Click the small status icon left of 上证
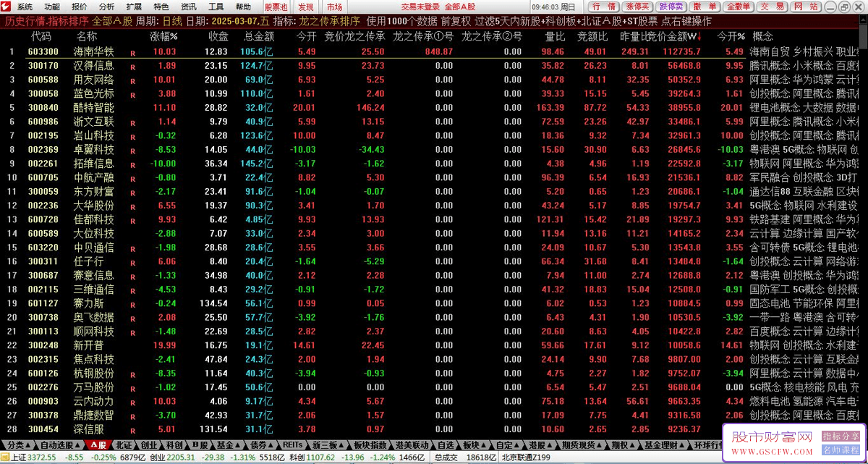This screenshot has height=464, width=868. click(x=5, y=457)
